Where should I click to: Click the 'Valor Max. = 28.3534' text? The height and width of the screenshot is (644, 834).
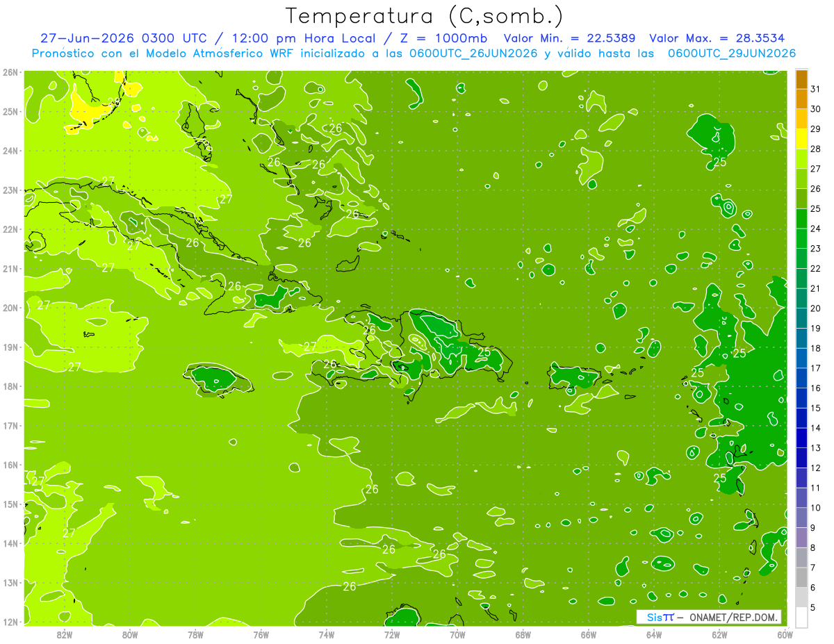[717, 38]
